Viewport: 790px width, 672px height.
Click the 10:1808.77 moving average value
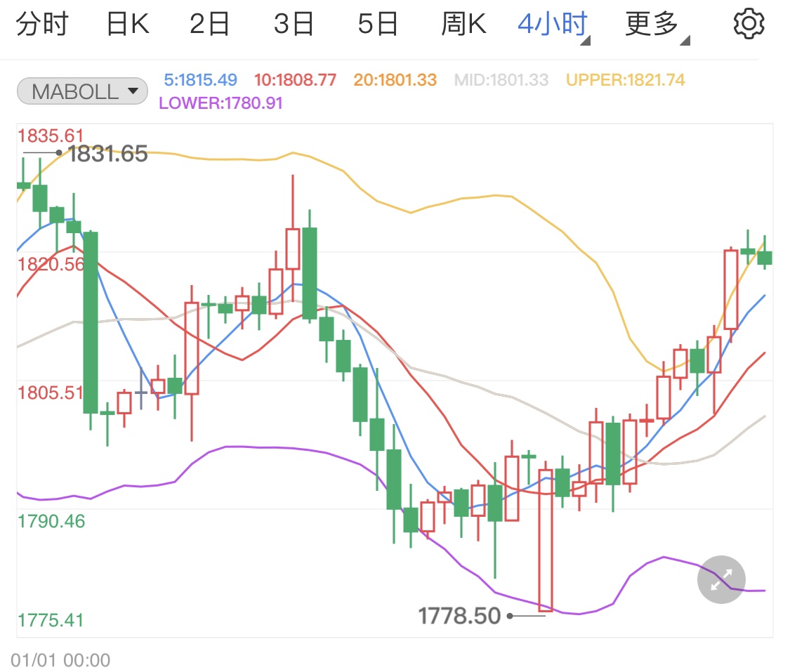(x=295, y=79)
